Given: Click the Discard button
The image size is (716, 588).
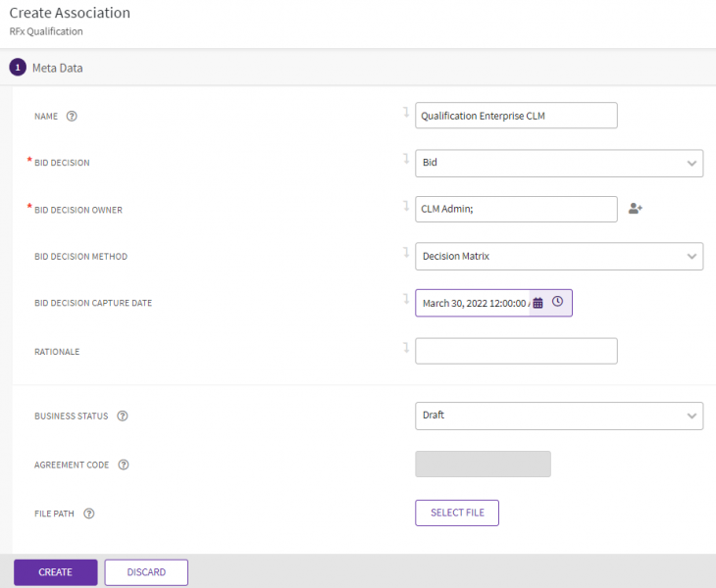Looking at the screenshot, I should tap(146, 572).
